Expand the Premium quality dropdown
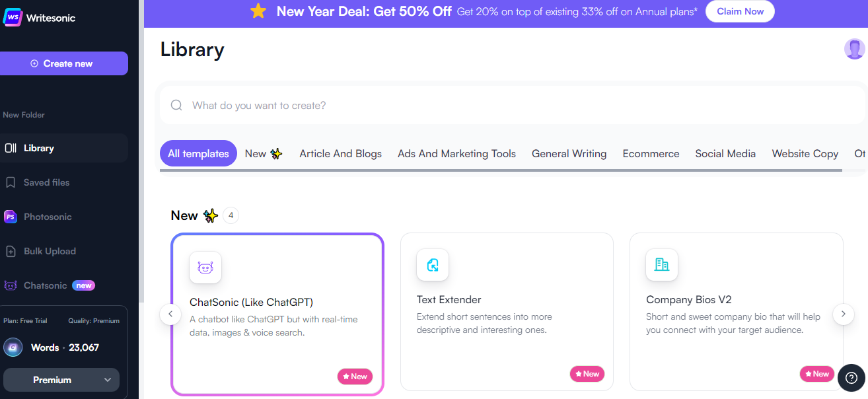Screen dimensions: 868x399 pos(61,380)
